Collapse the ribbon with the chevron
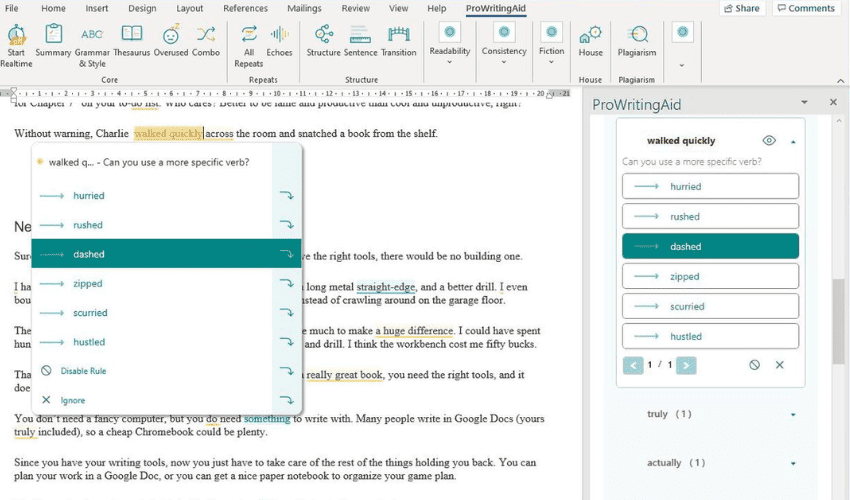This screenshot has width=850, height=500. tap(840, 81)
